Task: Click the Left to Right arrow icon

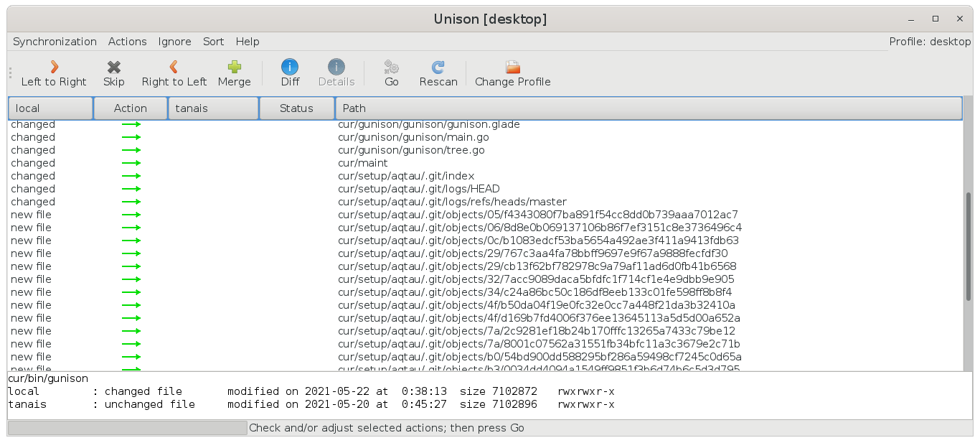Action: [54, 67]
